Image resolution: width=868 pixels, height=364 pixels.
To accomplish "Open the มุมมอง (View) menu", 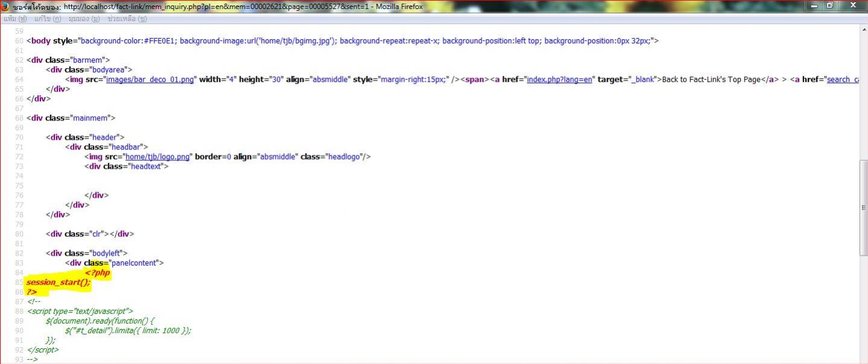I will [x=83, y=19].
